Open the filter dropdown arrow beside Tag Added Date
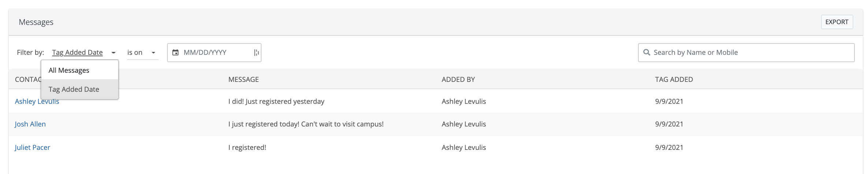 point(114,53)
